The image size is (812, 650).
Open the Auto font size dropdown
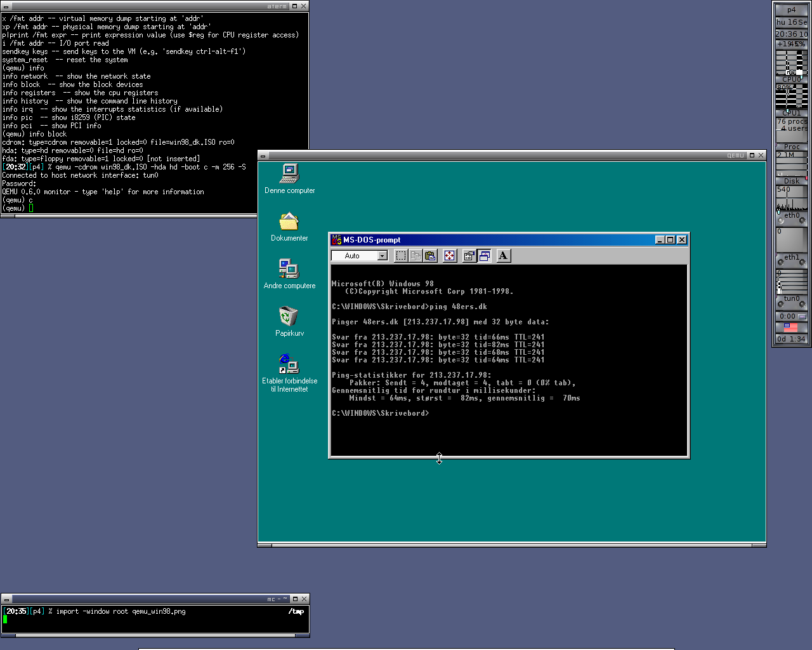click(x=382, y=256)
